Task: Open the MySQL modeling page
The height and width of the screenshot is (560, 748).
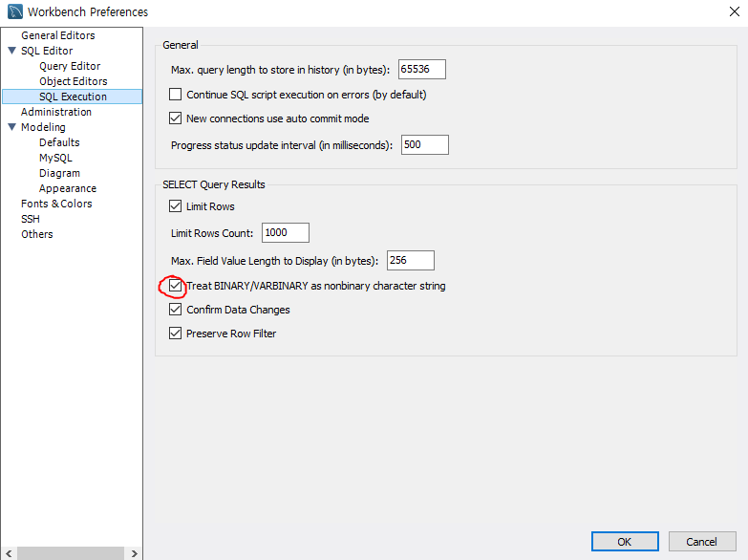Action: tap(55, 158)
